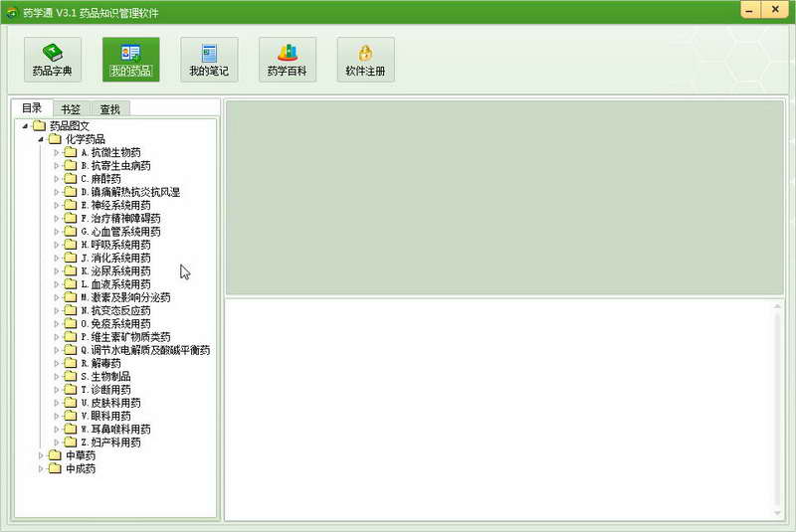Switch to the 书签 tab
Screen dimensions: 796x532
[71, 109]
